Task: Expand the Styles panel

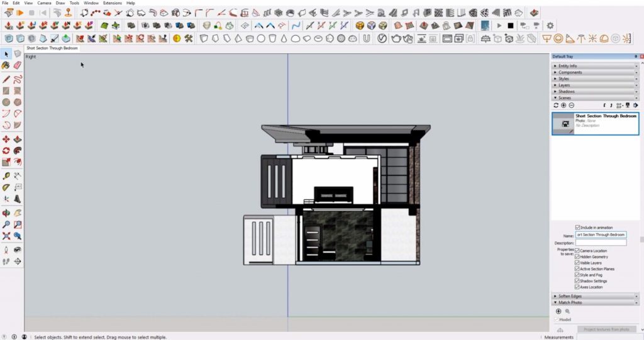Action: tap(595, 79)
